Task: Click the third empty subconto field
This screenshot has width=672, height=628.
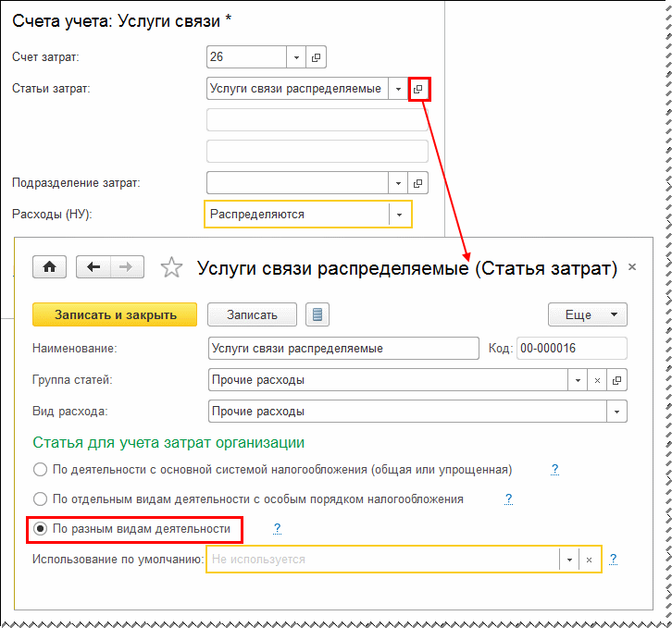Action: tap(317, 151)
